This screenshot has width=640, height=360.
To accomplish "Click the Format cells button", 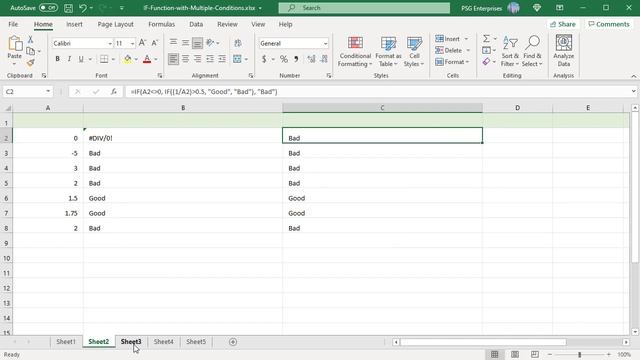I will click(452, 62).
